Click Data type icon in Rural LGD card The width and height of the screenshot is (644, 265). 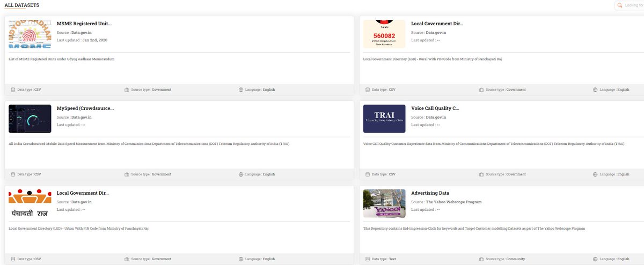point(368,90)
